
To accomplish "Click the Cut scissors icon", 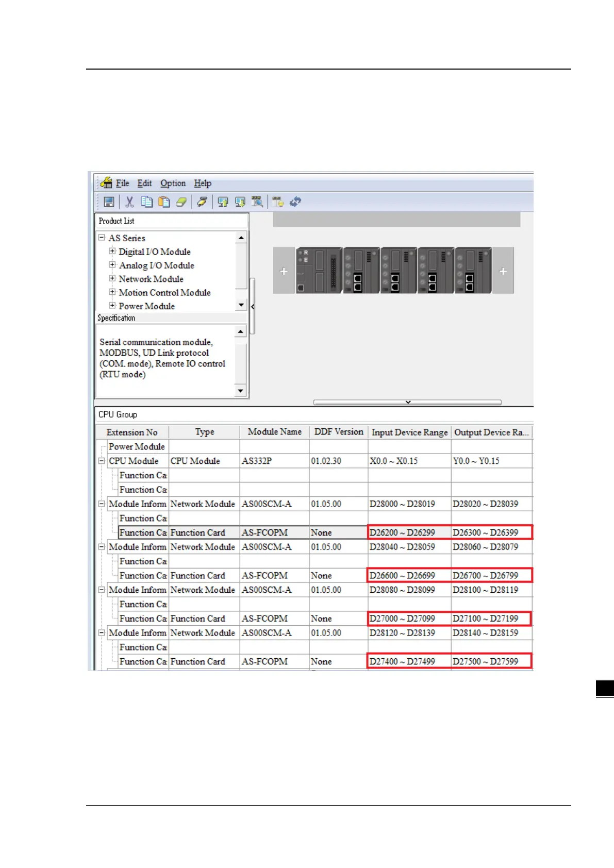I will coord(129,202).
